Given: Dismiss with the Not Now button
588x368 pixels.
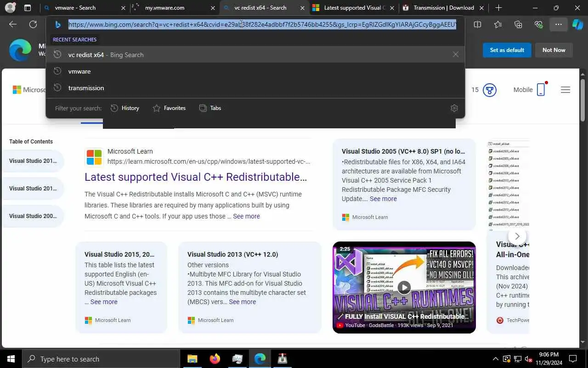Looking at the screenshot, I should 554,50.
